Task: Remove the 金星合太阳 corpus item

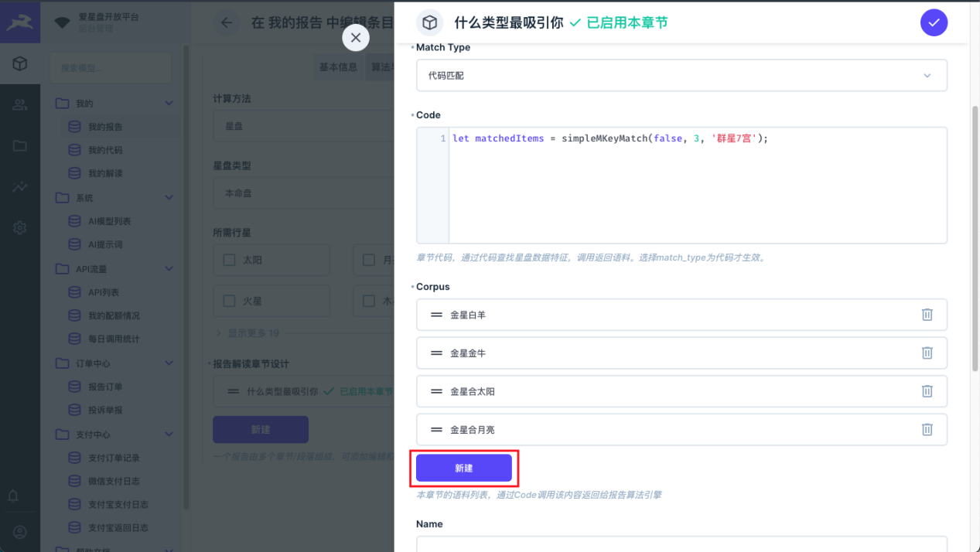Action: pyautogui.click(x=927, y=391)
